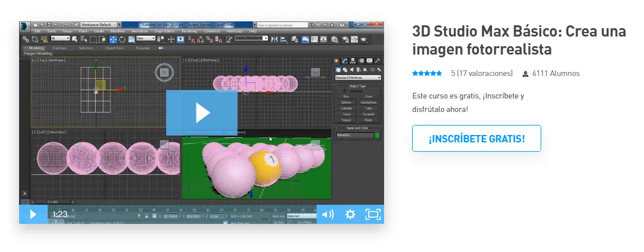Expand the Workspace: Default dropdown
644x252 pixels.
tap(99, 25)
